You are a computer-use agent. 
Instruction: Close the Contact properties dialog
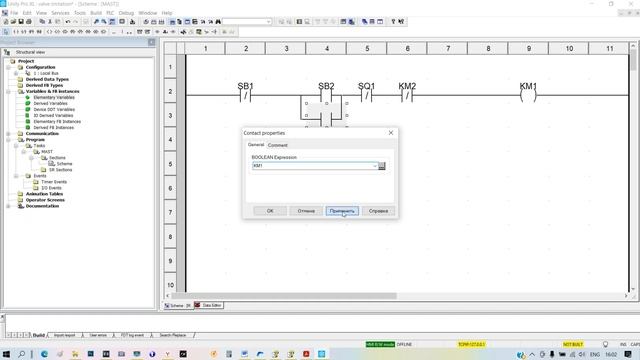coord(391,133)
